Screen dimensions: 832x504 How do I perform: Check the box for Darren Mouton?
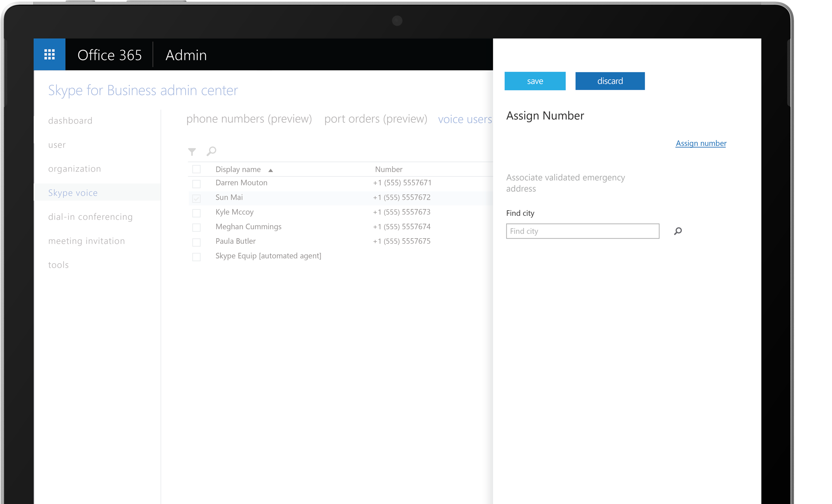pos(196,184)
